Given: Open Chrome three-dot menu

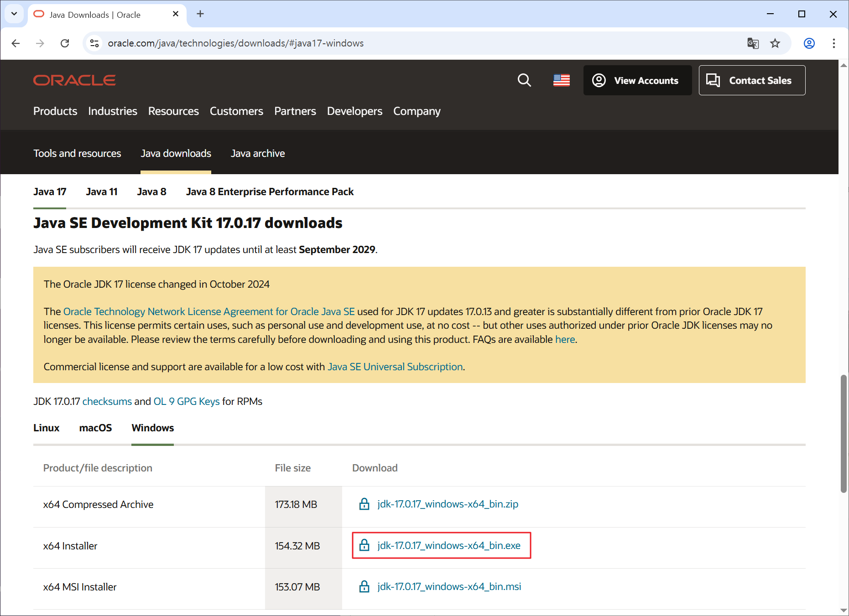Looking at the screenshot, I should coord(834,43).
